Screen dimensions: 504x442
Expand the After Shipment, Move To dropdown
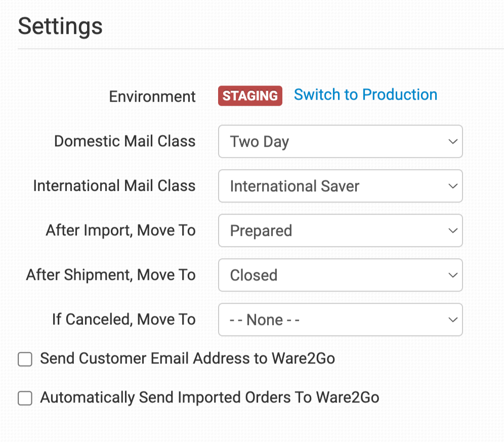(340, 275)
